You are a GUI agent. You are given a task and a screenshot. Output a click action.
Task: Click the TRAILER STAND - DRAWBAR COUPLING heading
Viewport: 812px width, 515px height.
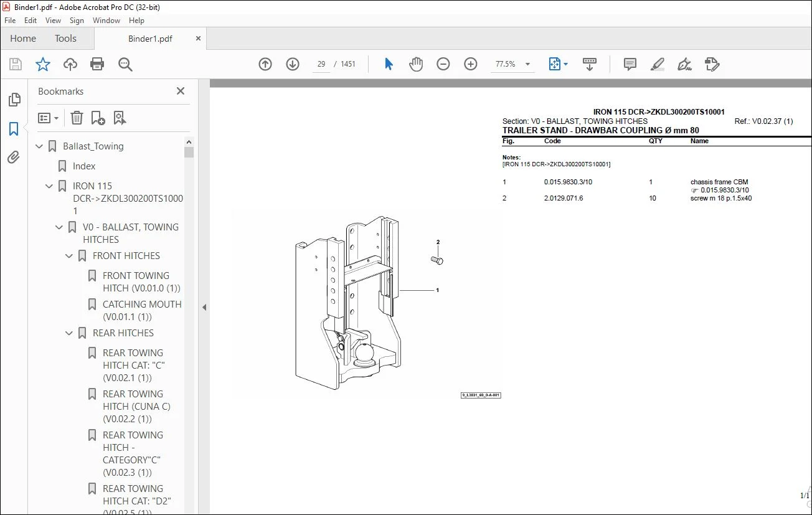(x=601, y=131)
